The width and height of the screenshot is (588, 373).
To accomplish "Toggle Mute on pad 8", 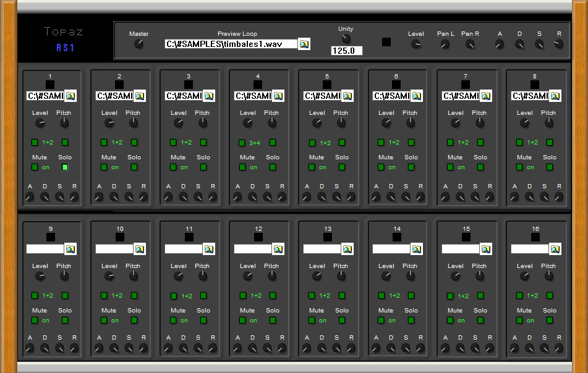I will click(x=519, y=167).
